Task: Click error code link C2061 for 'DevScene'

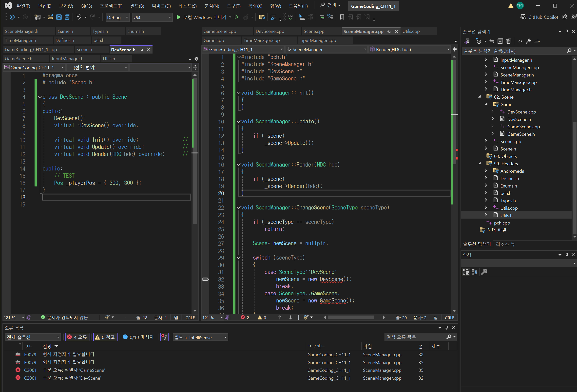Action: pyautogui.click(x=30, y=378)
